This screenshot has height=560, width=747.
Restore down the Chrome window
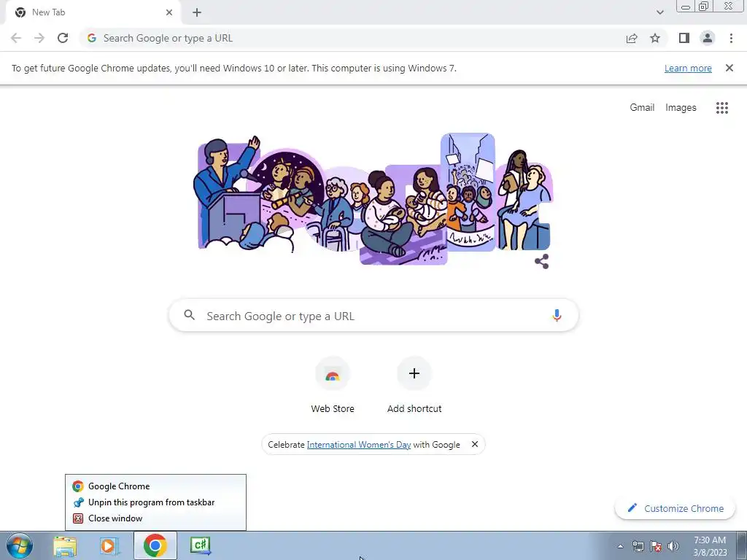[704, 7]
